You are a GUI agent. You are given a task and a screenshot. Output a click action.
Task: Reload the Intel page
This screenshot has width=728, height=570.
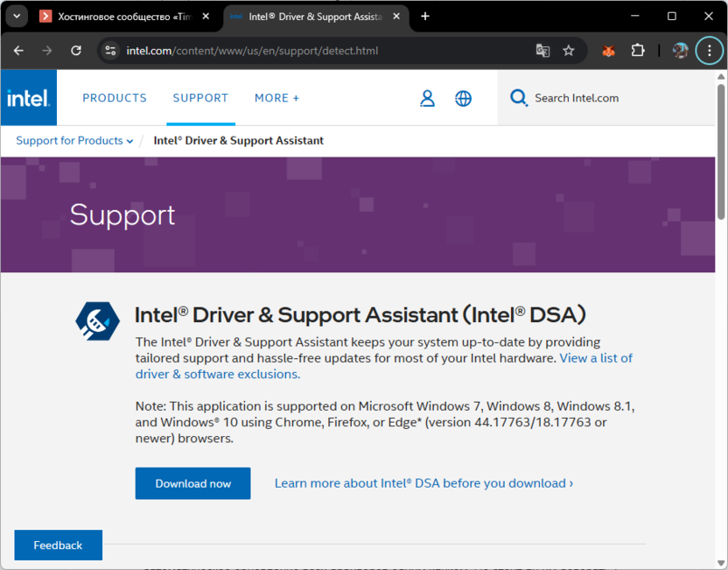point(76,51)
